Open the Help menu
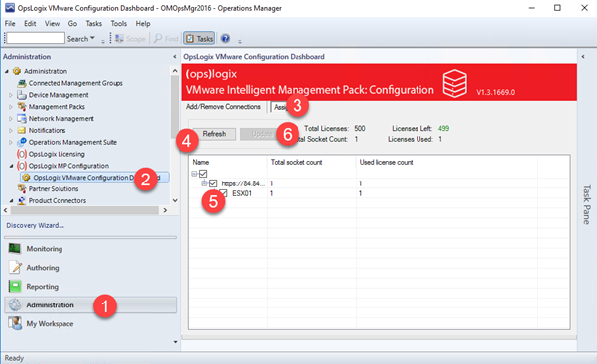Viewport: 597px width, 364px height. coord(143,24)
